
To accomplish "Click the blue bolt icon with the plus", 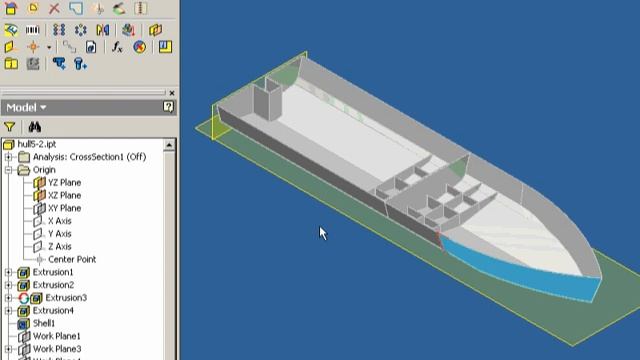I will tap(80, 64).
